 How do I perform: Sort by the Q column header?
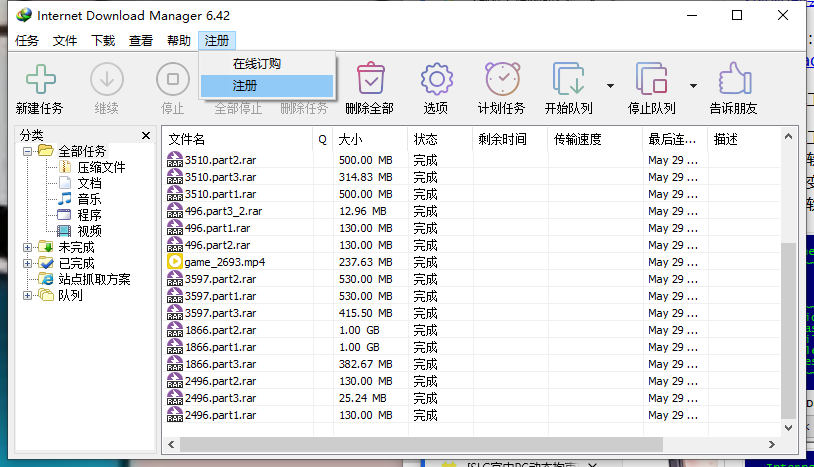(322, 139)
